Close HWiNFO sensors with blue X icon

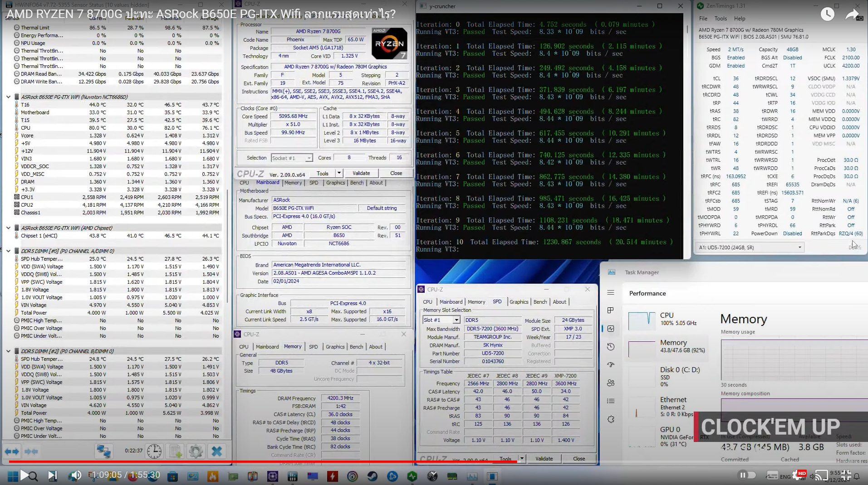pyautogui.click(x=217, y=451)
